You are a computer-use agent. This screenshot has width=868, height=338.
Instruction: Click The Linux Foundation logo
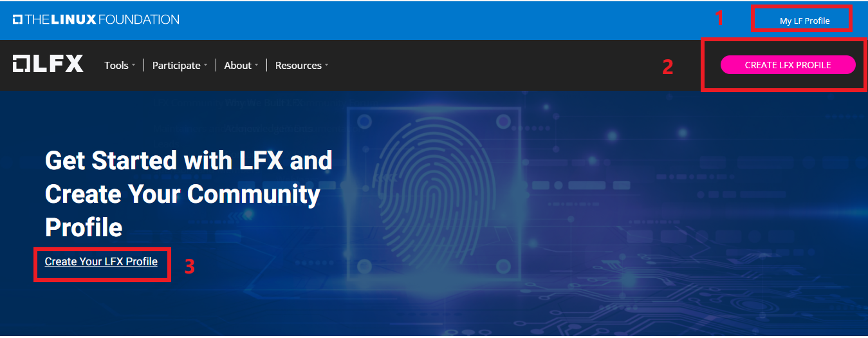pos(96,19)
